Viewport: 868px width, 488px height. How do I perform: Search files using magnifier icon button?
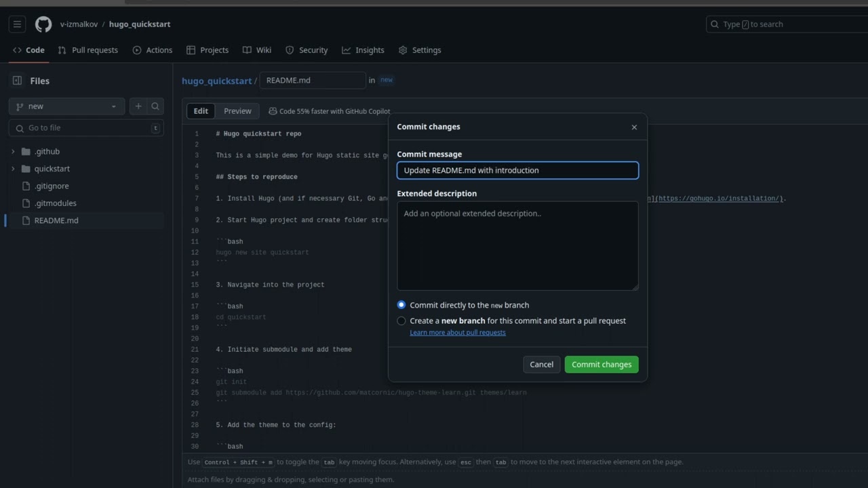click(155, 106)
